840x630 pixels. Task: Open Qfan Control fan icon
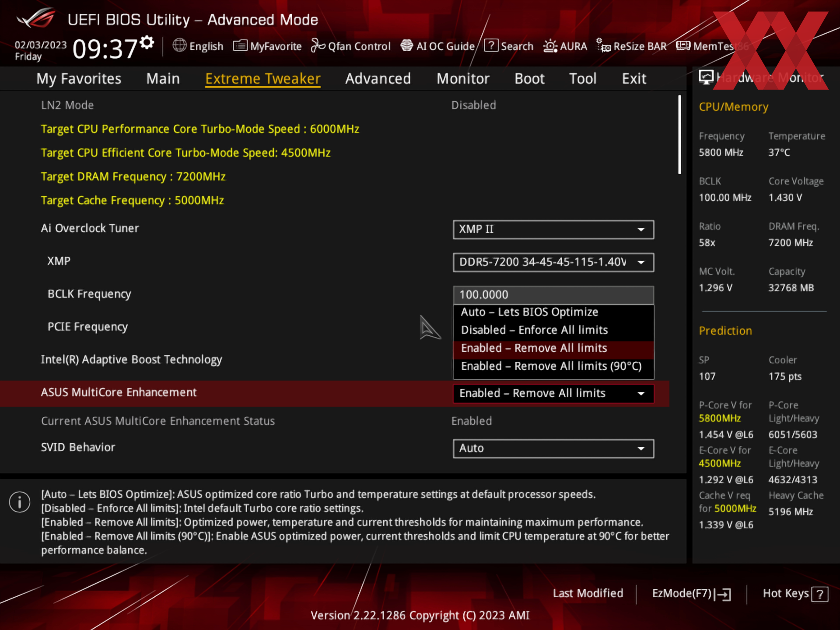[318, 45]
